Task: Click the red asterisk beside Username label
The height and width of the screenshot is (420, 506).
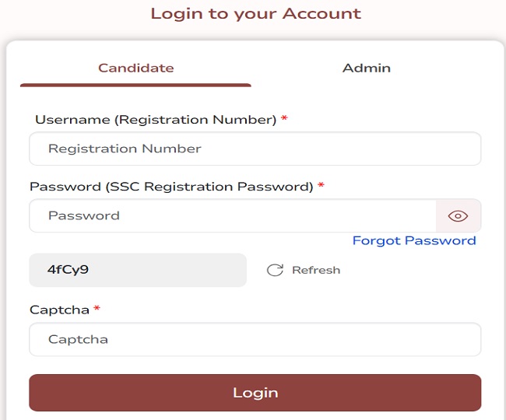Action: click(285, 120)
